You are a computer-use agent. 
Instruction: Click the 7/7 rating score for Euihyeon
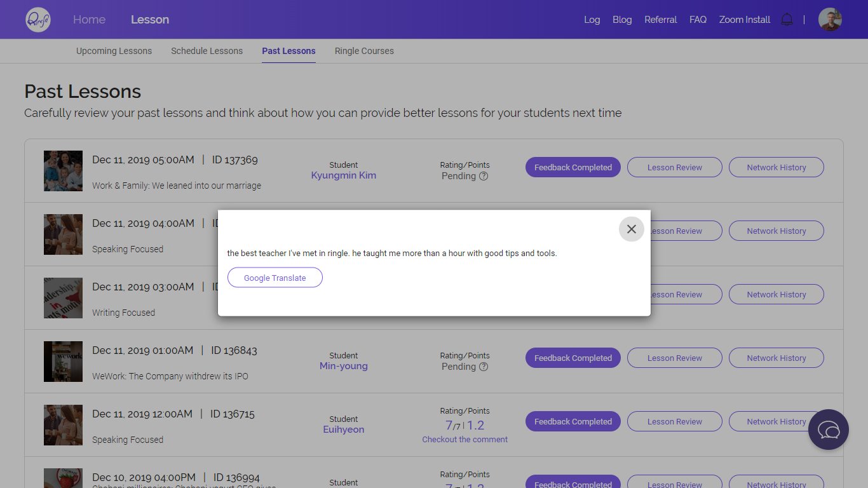click(453, 426)
